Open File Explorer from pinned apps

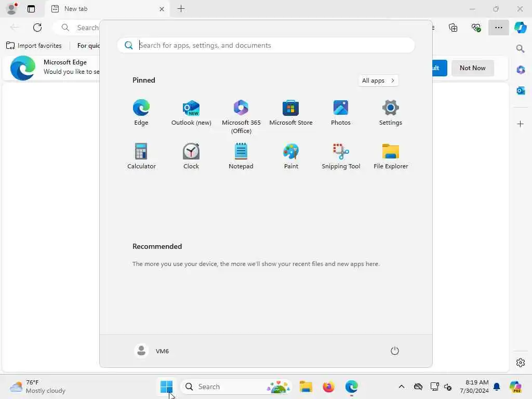coord(391,156)
